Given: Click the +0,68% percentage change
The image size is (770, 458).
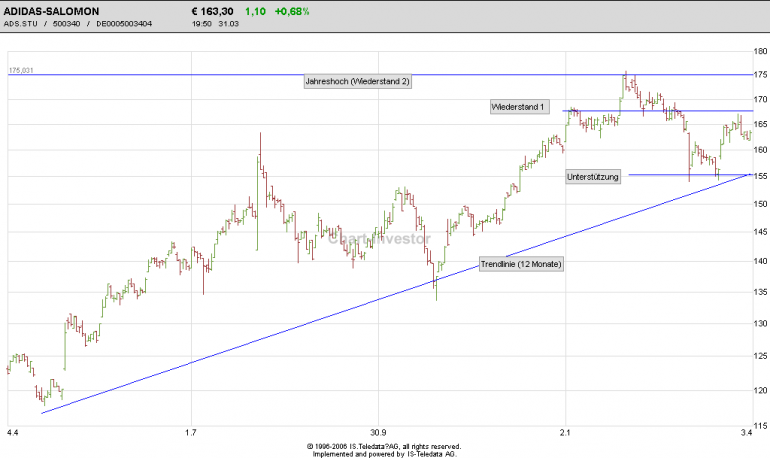Looking at the screenshot, I should pyautogui.click(x=292, y=11).
